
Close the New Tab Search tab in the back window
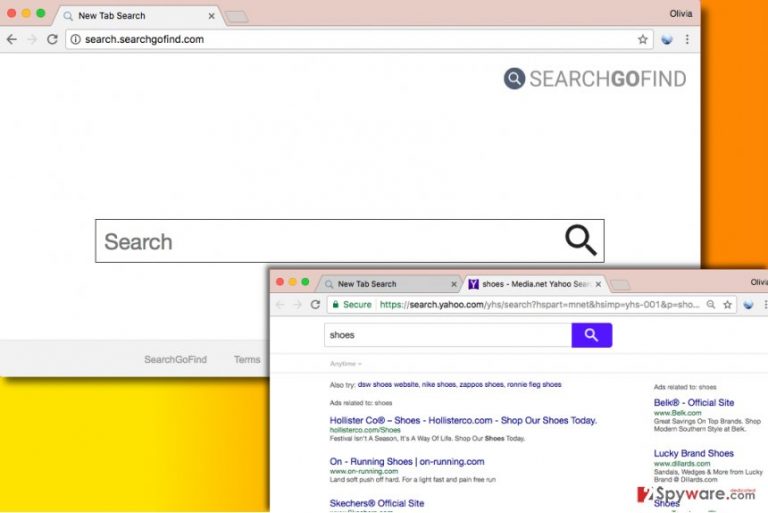212,16
